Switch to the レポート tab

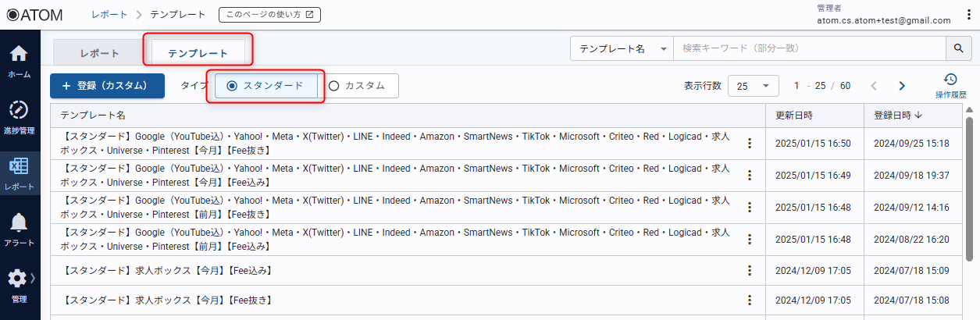(x=100, y=53)
